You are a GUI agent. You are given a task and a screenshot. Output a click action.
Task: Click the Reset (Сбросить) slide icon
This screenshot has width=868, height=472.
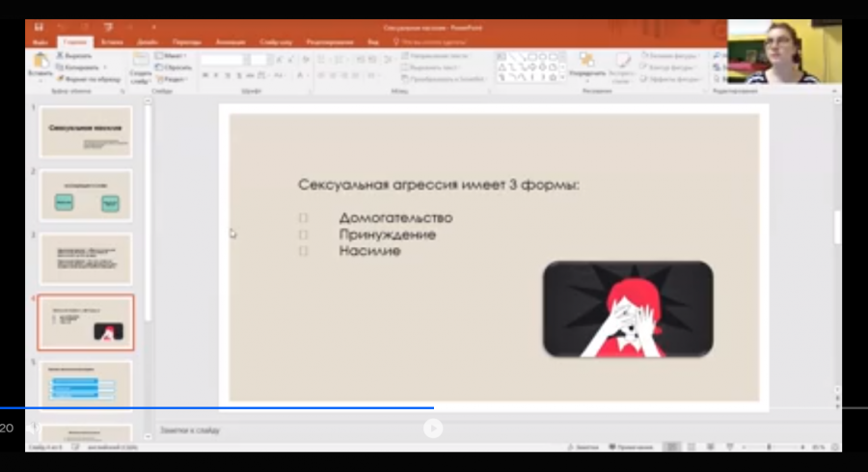174,68
